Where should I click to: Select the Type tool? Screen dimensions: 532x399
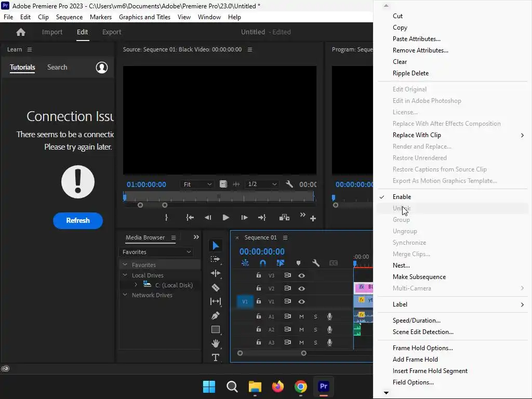tap(216, 357)
